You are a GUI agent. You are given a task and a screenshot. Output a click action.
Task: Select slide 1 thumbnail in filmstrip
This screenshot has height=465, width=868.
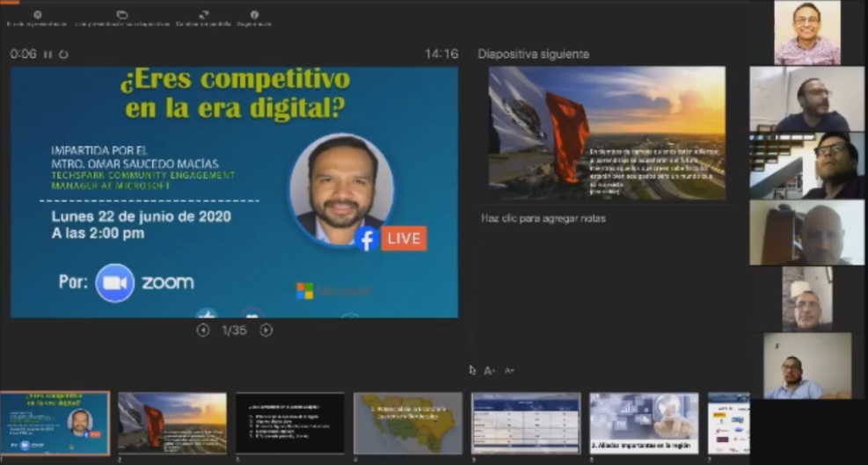click(x=55, y=423)
